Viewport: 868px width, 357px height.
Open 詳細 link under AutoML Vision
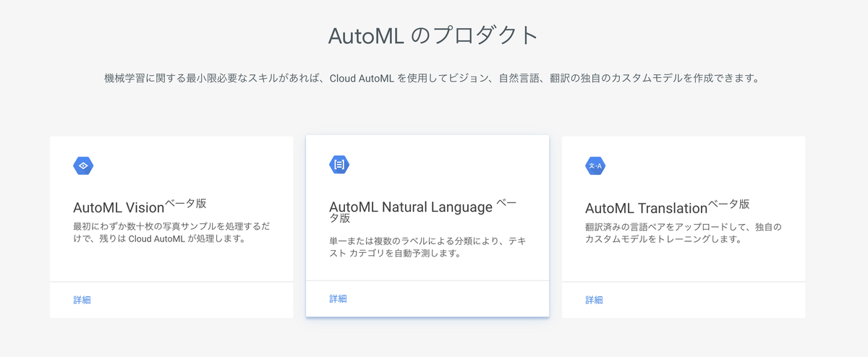coord(82,300)
